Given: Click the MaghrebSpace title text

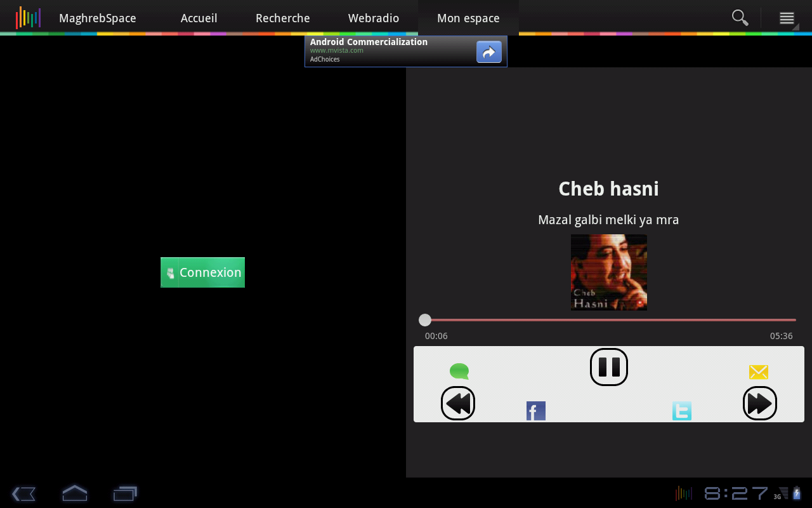Looking at the screenshot, I should pyautogui.click(x=98, y=18).
